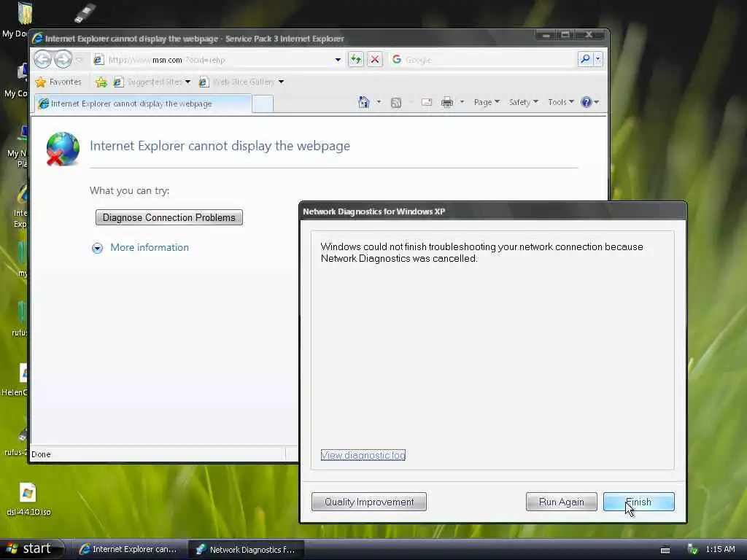
Task: Click the Add to Favorites Bar icon
Action: tap(101, 82)
